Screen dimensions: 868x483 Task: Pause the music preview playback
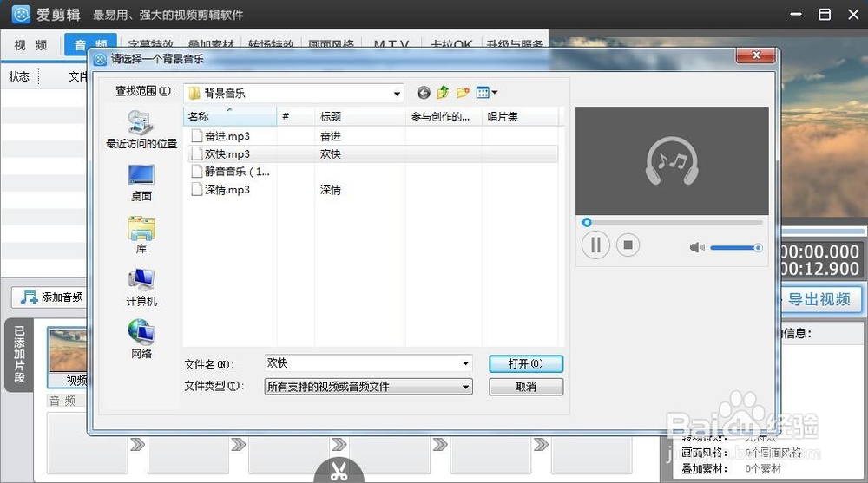(x=595, y=245)
